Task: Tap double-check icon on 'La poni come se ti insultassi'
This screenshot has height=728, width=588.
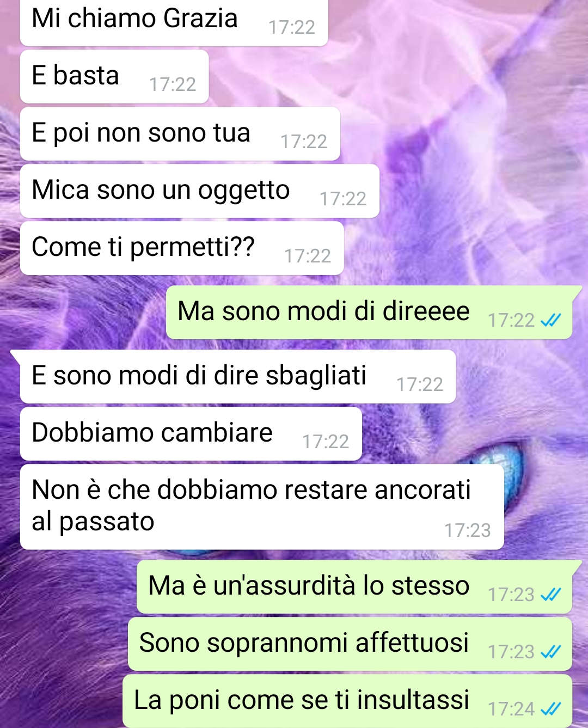Action: 550,709
